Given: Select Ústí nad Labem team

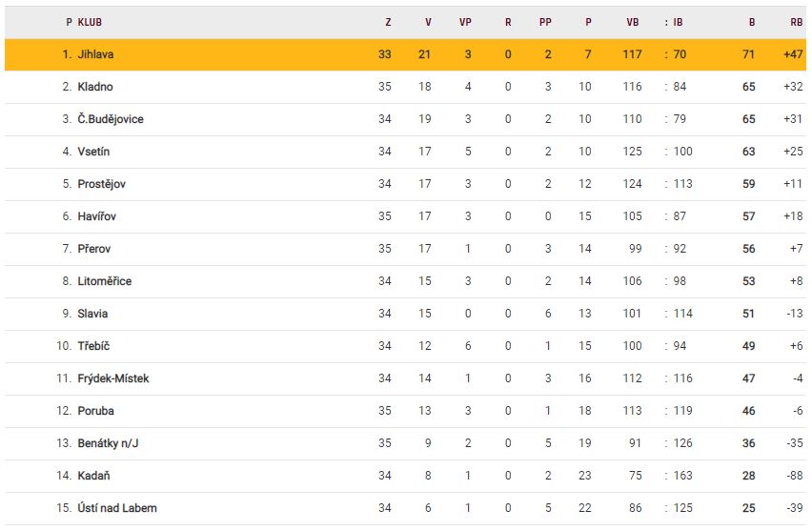Looking at the screenshot, I should click(116, 508).
